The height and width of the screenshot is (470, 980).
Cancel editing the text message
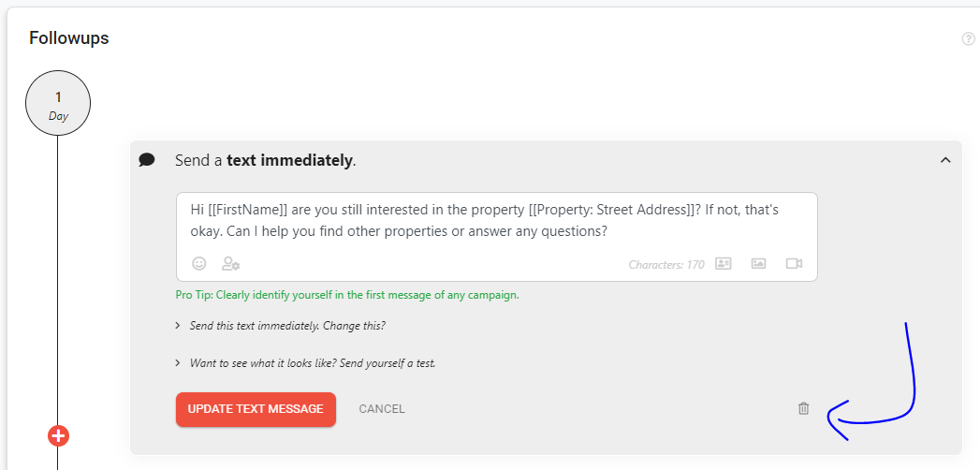[382, 409]
